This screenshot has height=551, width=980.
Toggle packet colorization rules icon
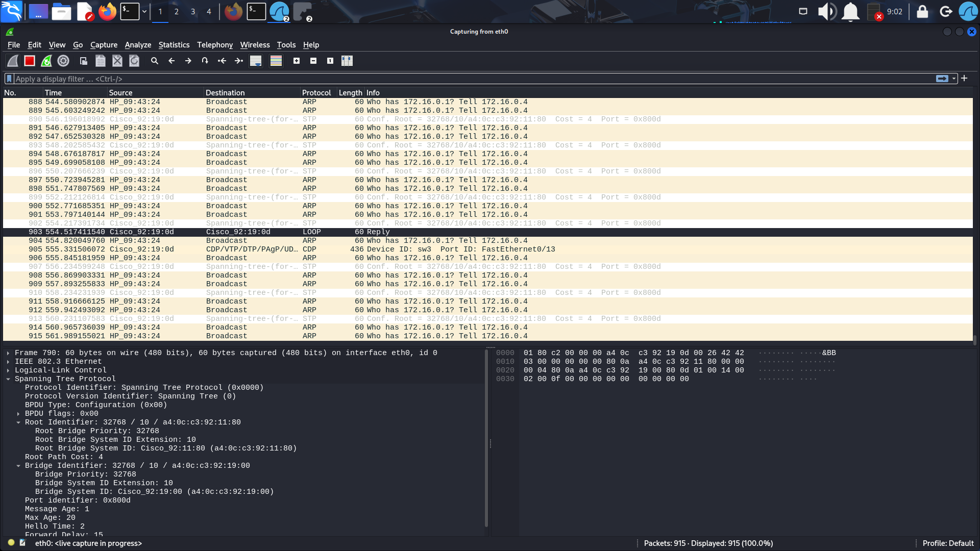[276, 61]
